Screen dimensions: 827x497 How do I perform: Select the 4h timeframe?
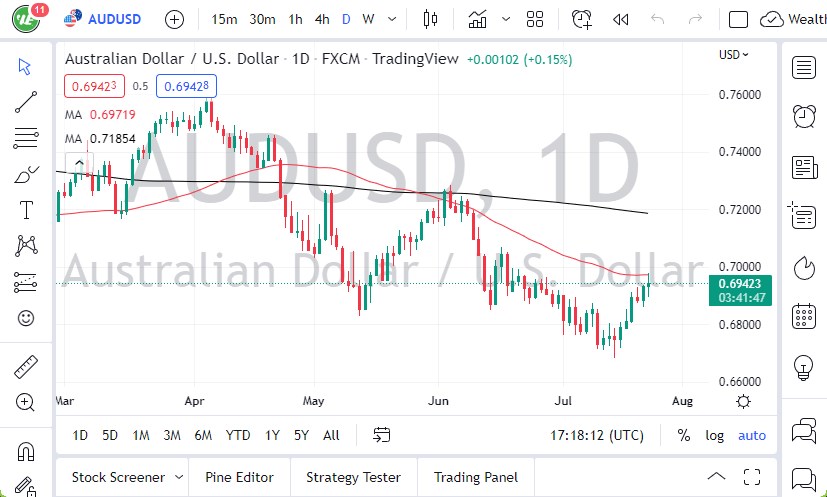click(321, 19)
